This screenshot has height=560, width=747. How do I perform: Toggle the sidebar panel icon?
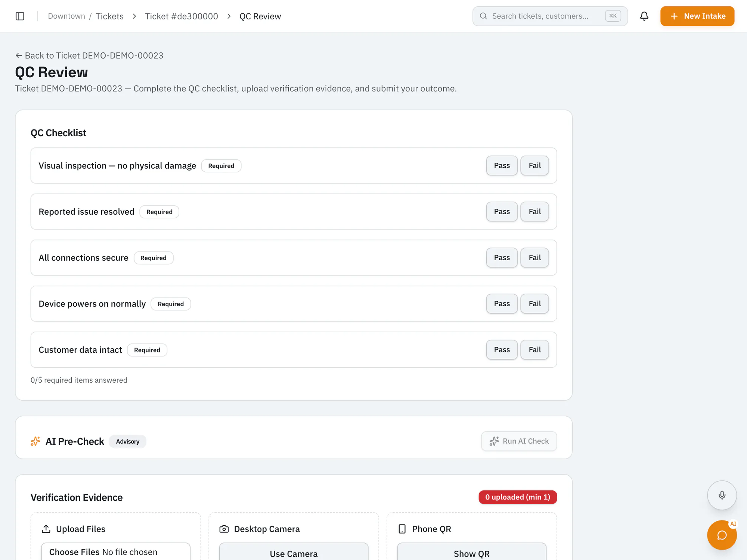coord(20,16)
